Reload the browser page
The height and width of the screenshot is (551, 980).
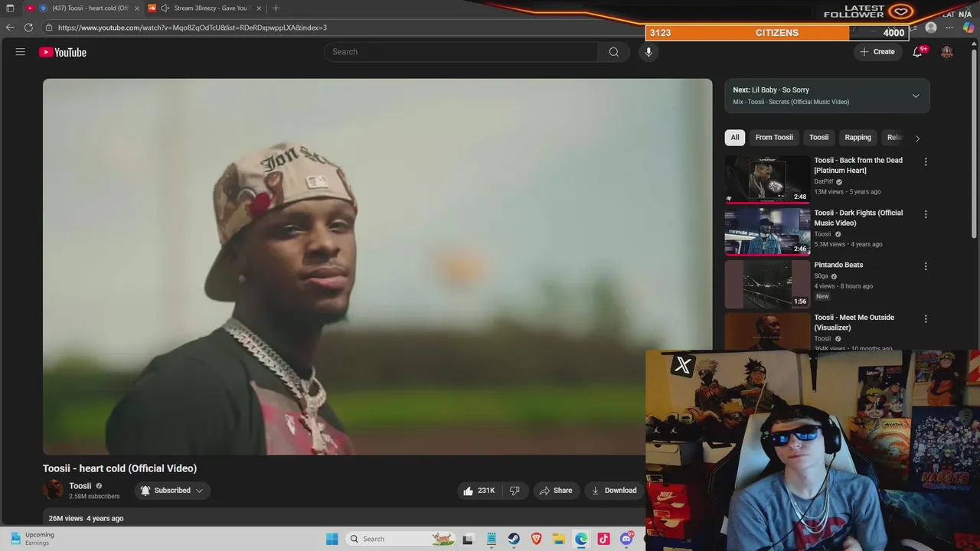(x=28, y=28)
